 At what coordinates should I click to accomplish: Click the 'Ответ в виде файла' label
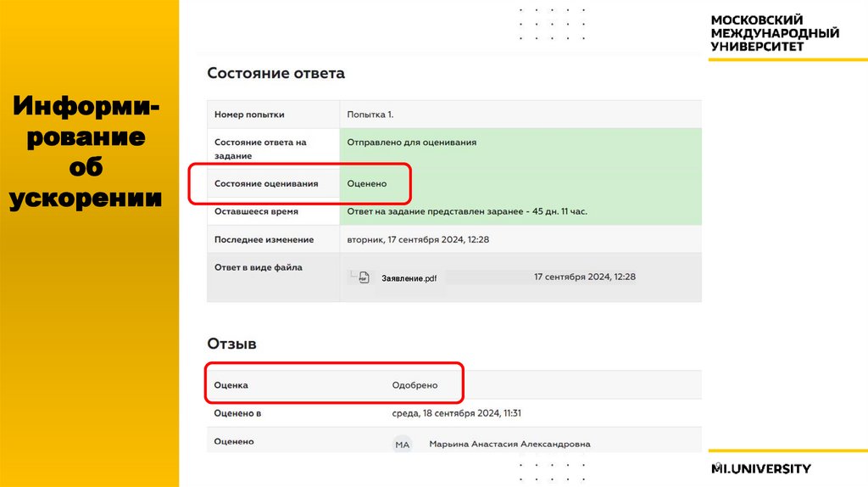[259, 267]
